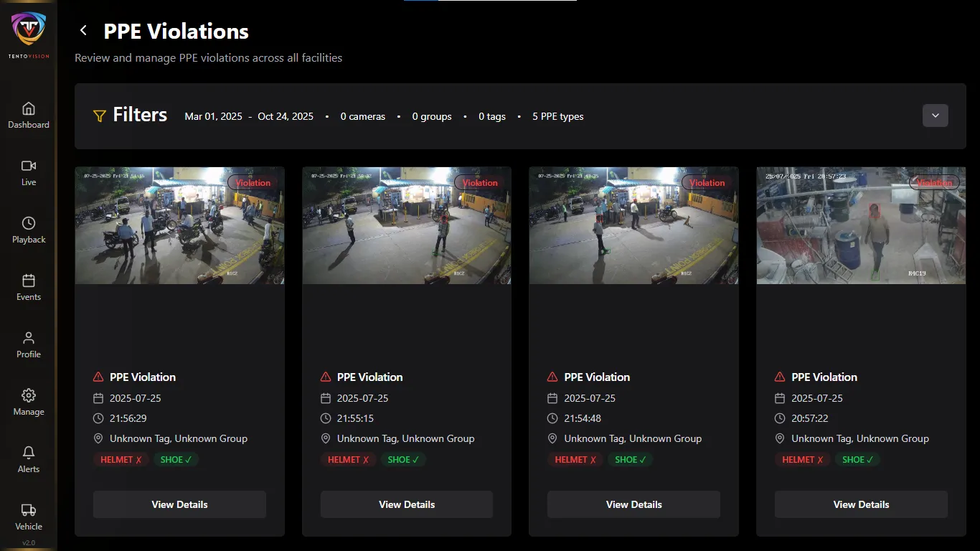View Details of the 20:57:22 violation

coord(860,504)
